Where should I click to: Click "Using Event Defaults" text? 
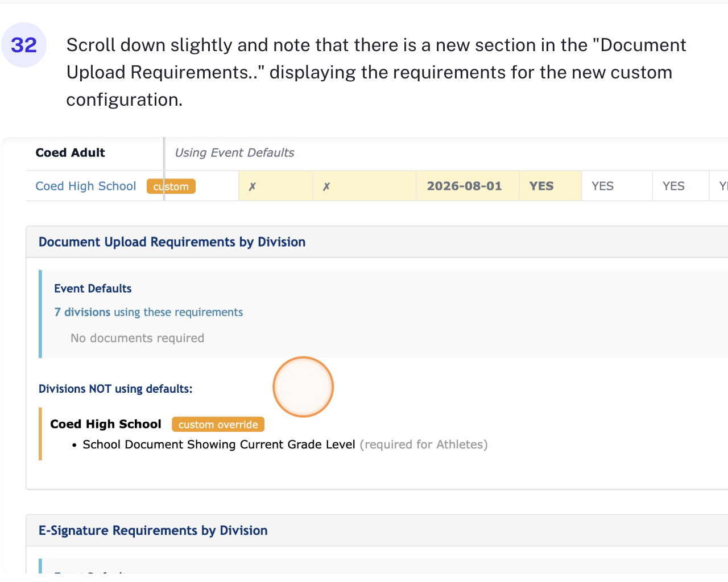click(x=234, y=153)
